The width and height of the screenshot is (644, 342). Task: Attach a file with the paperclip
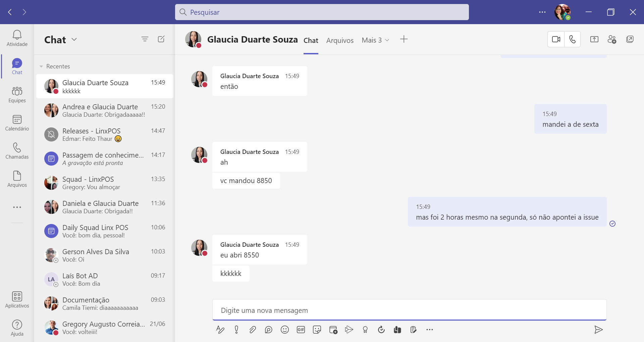point(253,330)
